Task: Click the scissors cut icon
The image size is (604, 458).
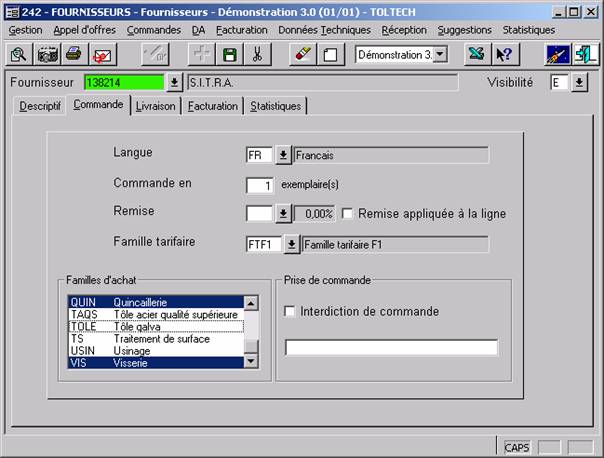Action: [257, 54]
